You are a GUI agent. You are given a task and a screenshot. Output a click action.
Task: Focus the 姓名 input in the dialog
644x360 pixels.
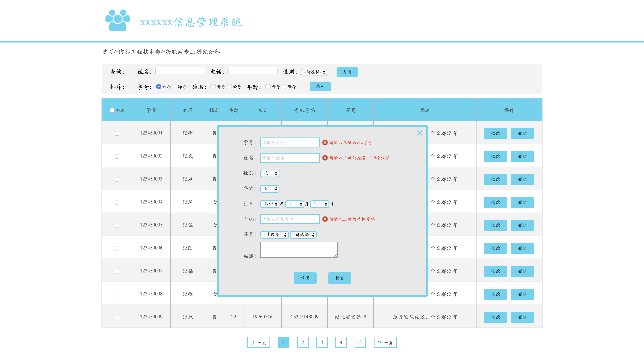(290, 158)
